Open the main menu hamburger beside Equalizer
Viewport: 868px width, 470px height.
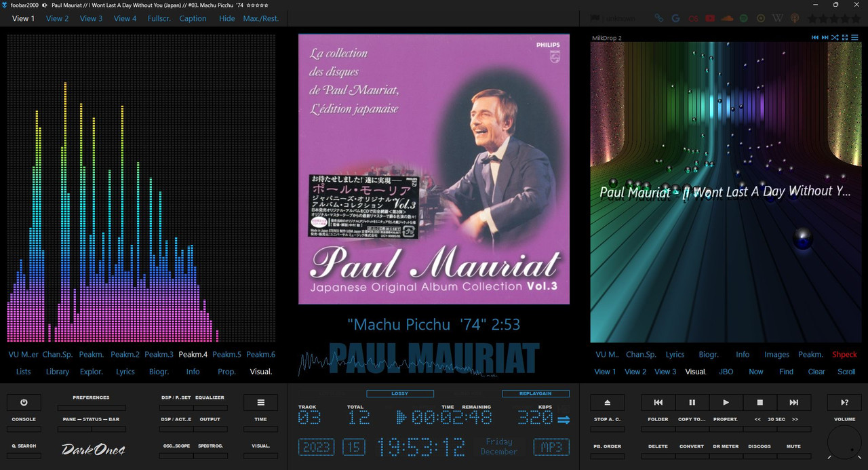click(260, 402)
